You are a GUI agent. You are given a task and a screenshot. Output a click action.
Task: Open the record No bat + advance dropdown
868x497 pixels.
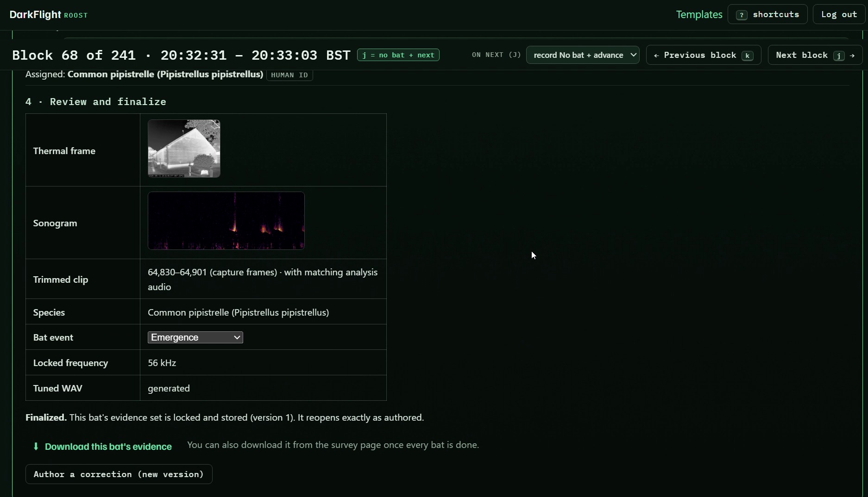(583, 55)
